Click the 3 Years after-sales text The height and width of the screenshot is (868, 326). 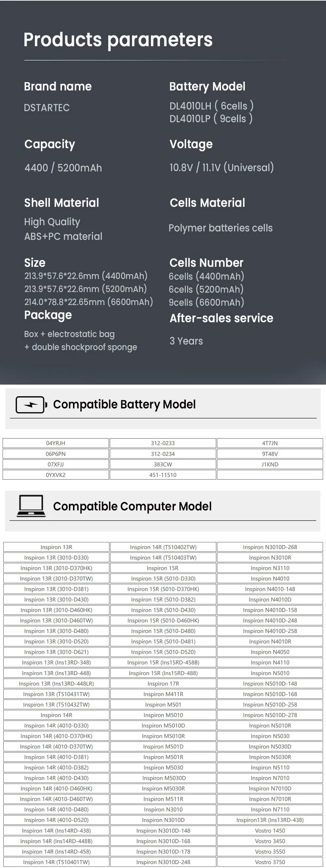186,341
